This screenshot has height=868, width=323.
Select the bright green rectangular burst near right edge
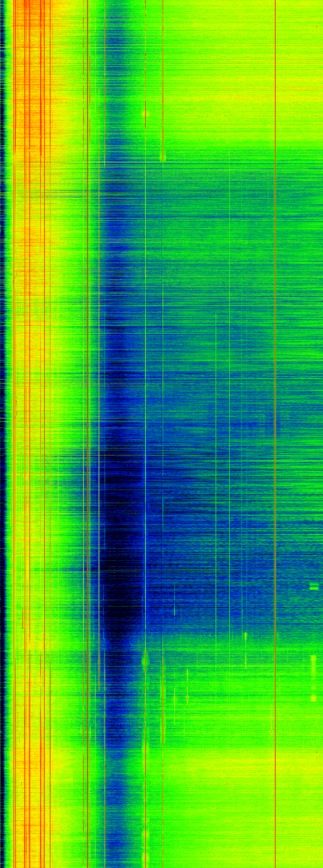pos(314,587)
